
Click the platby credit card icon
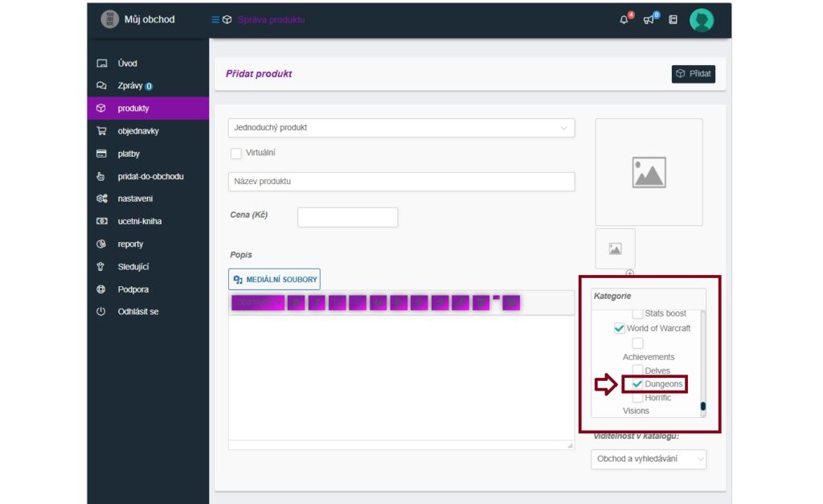(102, 154)
